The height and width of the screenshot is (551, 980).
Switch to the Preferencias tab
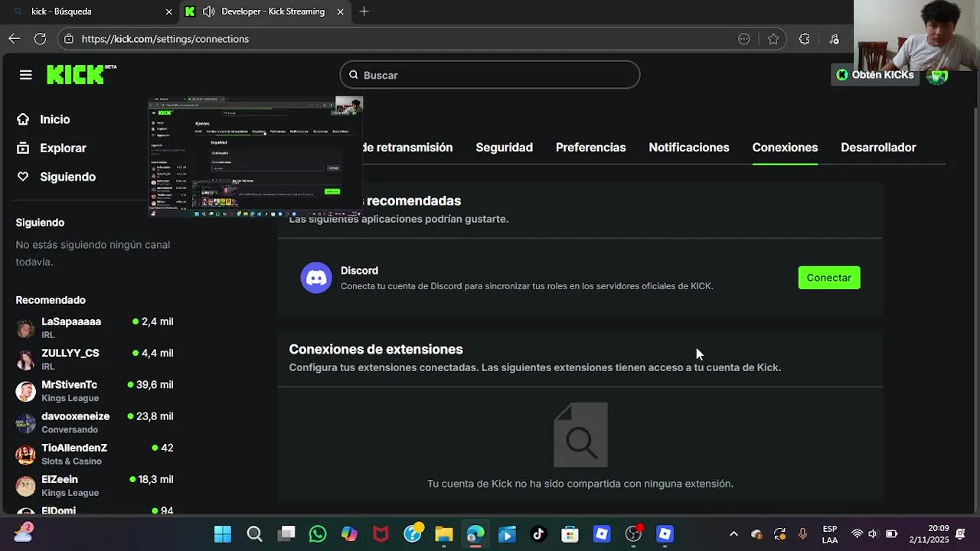tap(590, 148)
